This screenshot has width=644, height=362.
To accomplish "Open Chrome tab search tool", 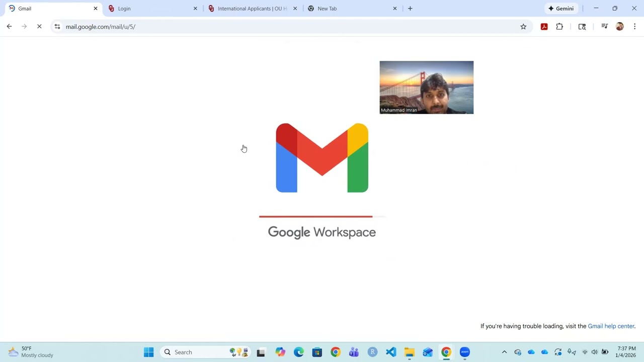I will (582, 27).
